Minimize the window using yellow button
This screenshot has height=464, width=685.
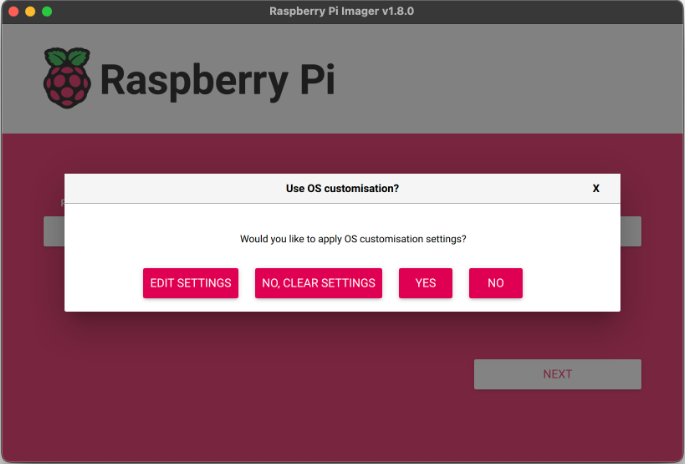point(30,11)
